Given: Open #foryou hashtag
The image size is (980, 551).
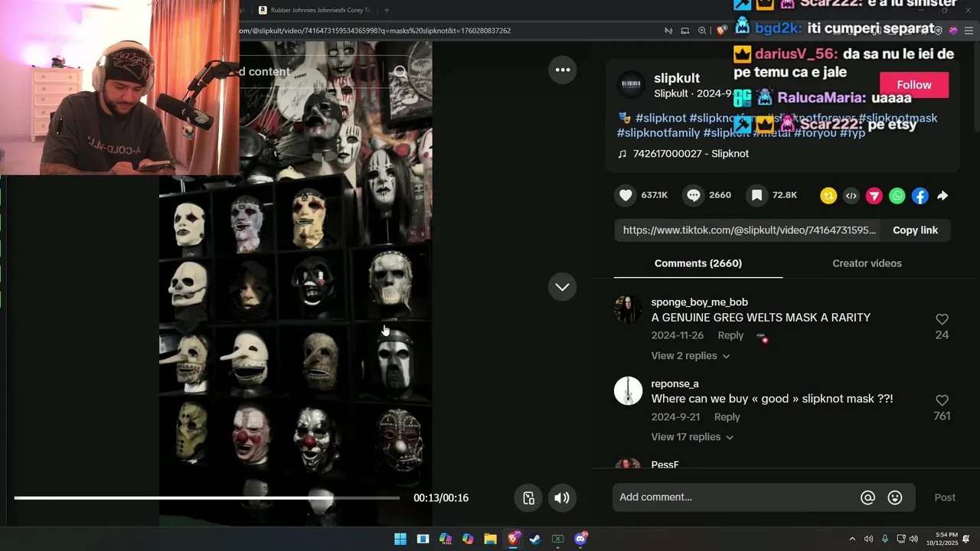Looking at the screenshot, I should 815,133.
